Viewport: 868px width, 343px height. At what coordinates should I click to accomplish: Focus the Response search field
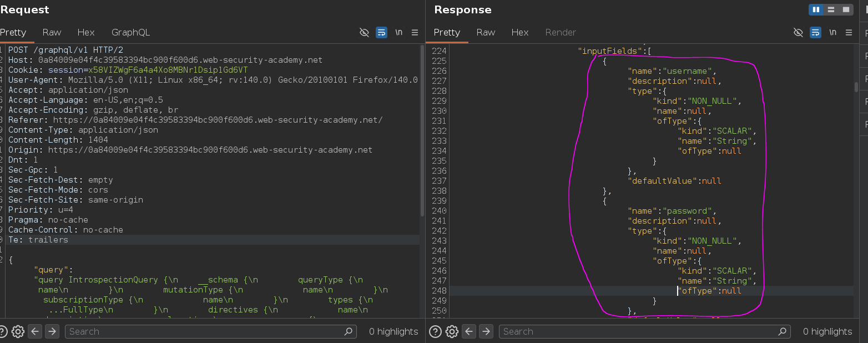645,331
